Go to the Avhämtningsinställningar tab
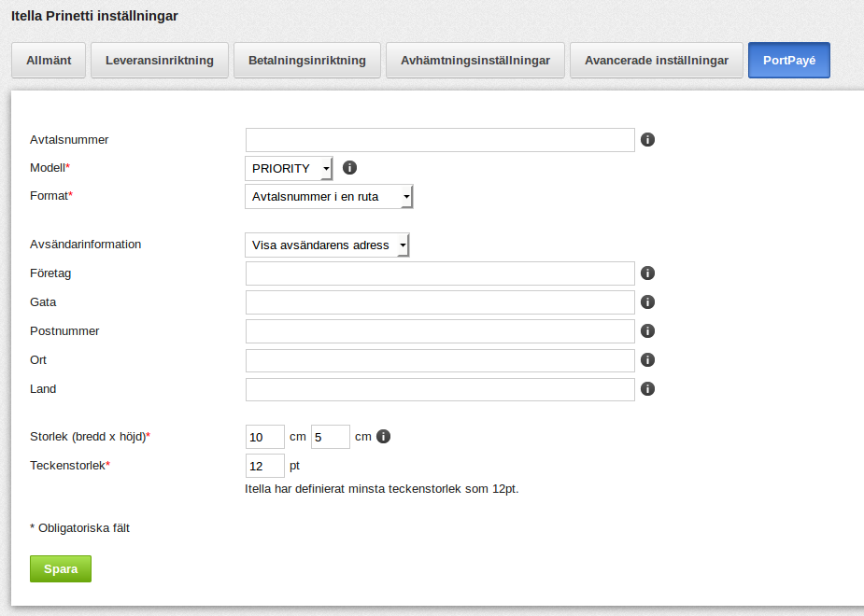Viewport: 864px width, 616px height. (x=475, y=60)
